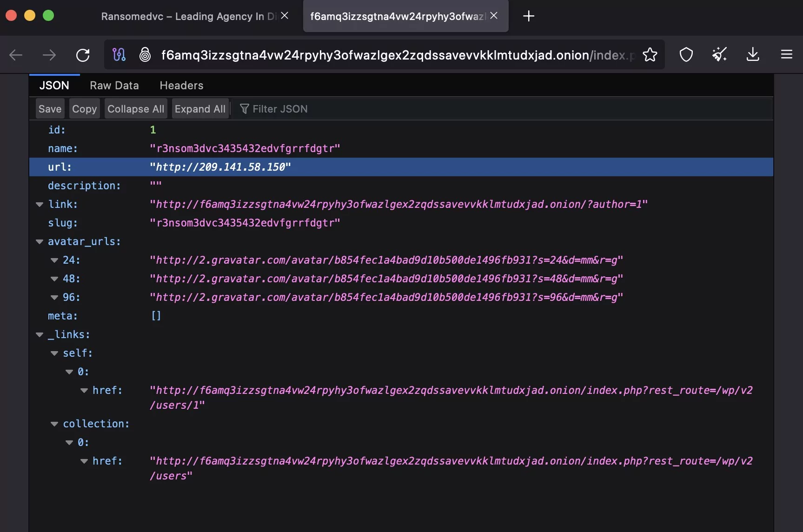Open the shield security level icon

tap(686, 55)
